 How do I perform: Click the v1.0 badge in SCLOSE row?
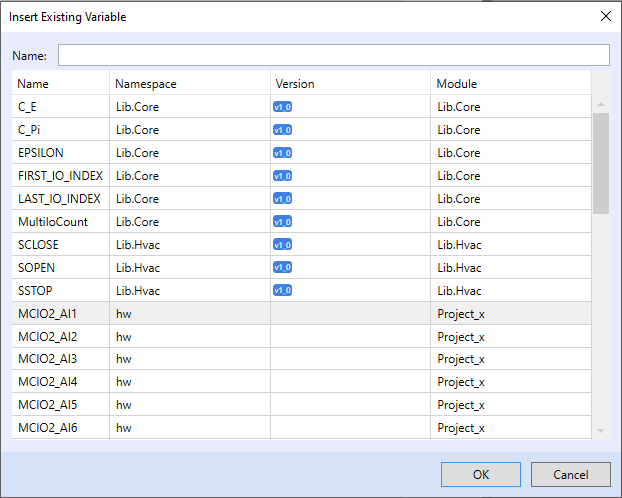pyautogui.click(x=282, y=244)
